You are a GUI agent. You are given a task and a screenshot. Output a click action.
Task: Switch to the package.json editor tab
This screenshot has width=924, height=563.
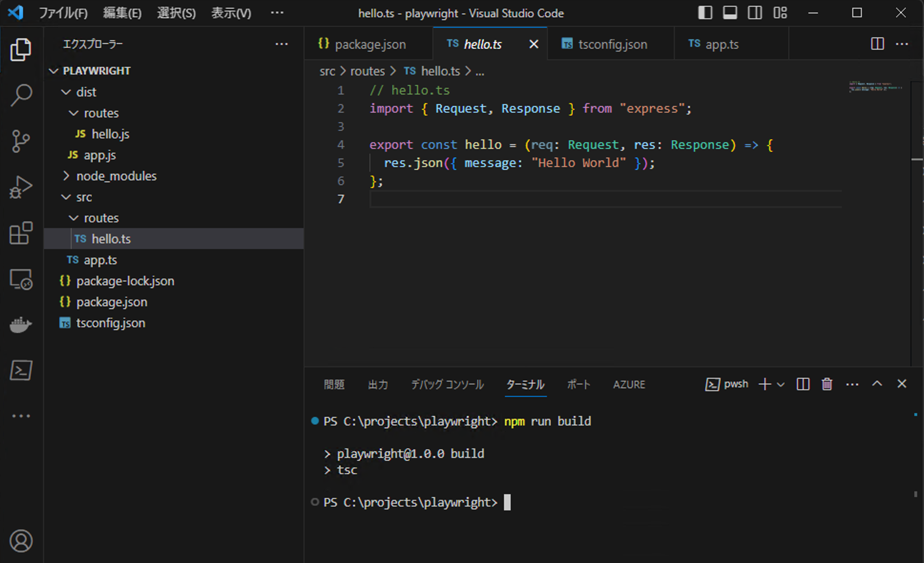click(x=368, y=44)
